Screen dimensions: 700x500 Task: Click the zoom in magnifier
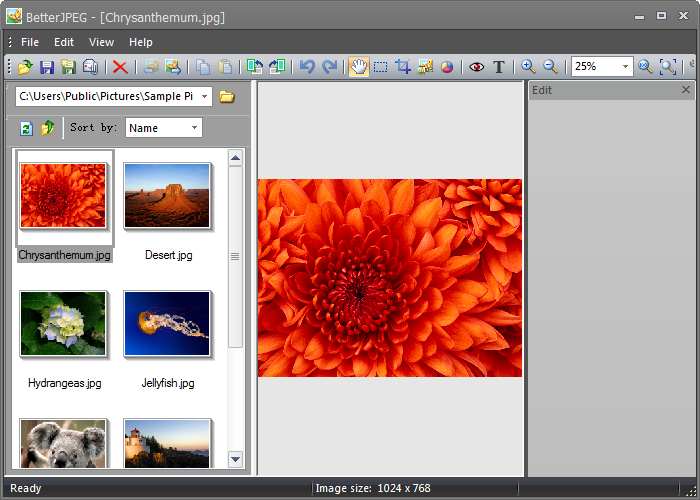tap(528, 67)
